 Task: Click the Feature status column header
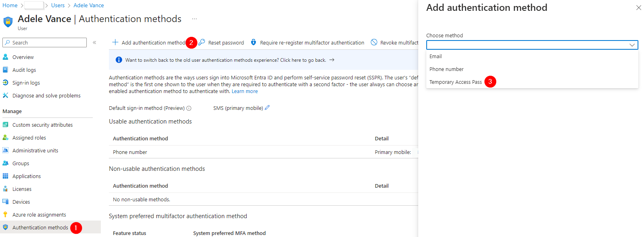[129, 233]
